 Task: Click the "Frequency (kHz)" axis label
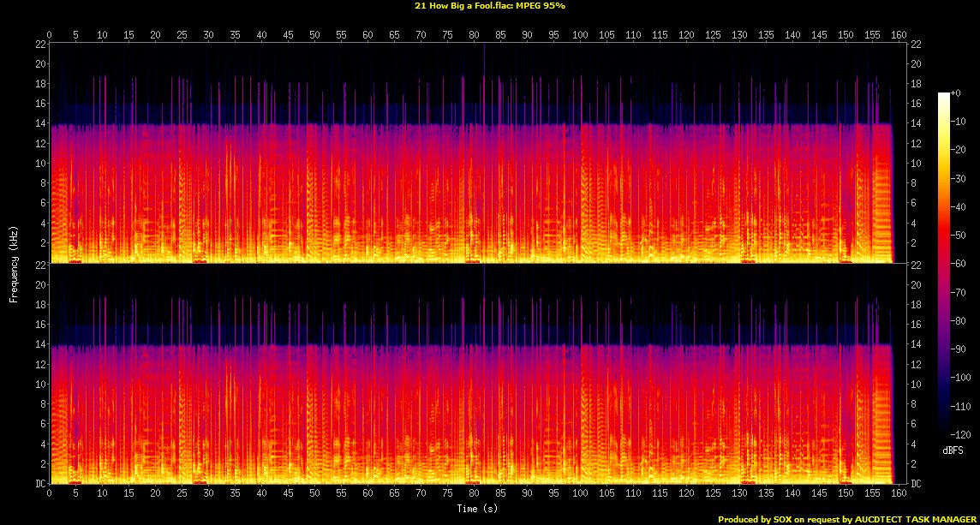tap(14, 263)
